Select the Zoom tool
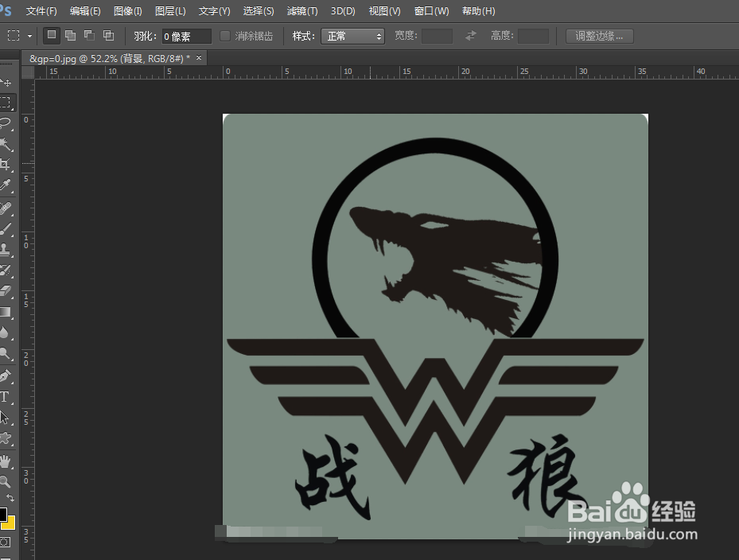The height and width of the screenshot is (560, 739). [6, 481]
